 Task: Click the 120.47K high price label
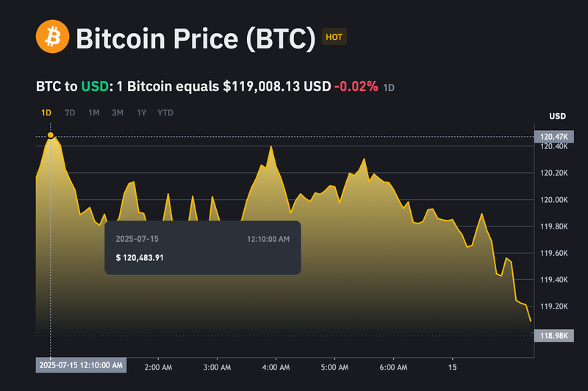pyautogui.click(x=553, y=137)
